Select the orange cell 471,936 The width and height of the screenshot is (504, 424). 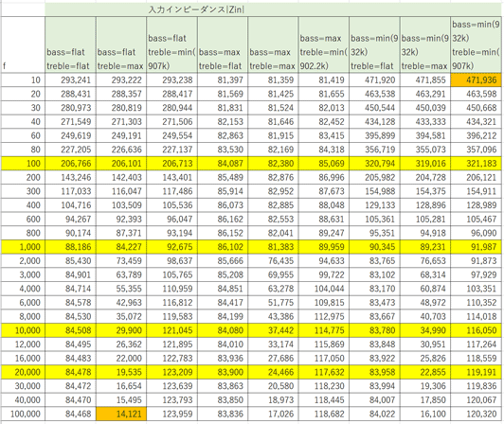tap(476, 79)
